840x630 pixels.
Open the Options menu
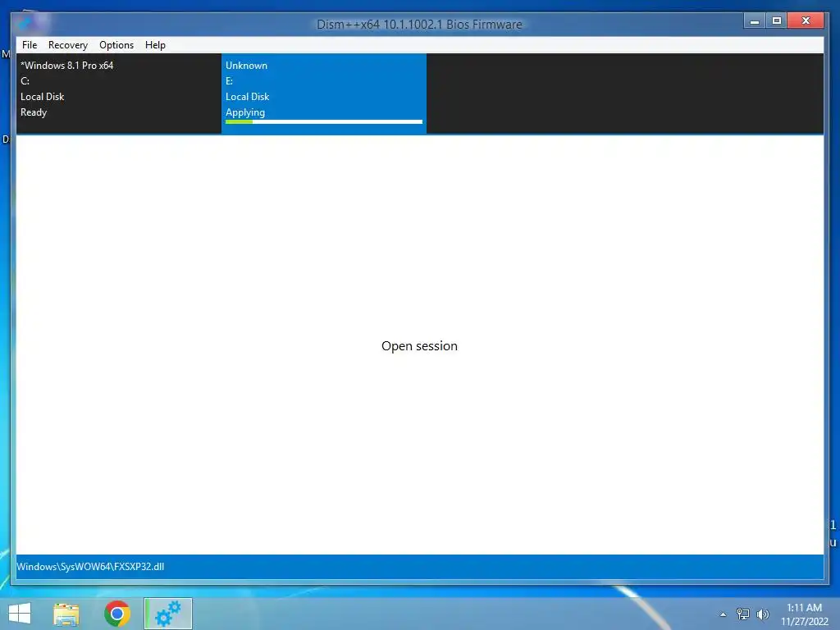(116, 45)
